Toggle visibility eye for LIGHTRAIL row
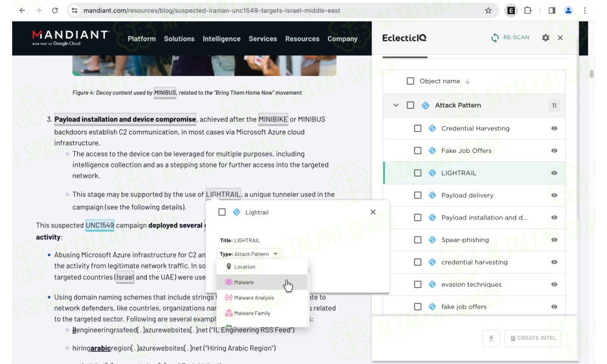607x364 pixels. click(x=554, y=173)
